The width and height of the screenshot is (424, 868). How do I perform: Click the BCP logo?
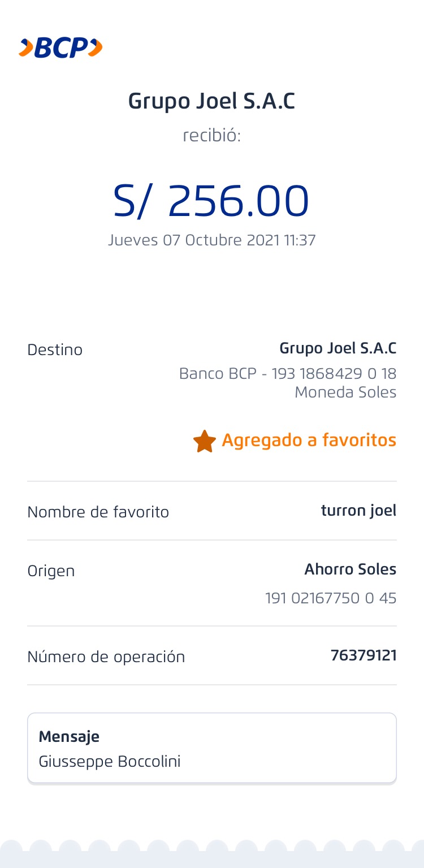(60, 48)
